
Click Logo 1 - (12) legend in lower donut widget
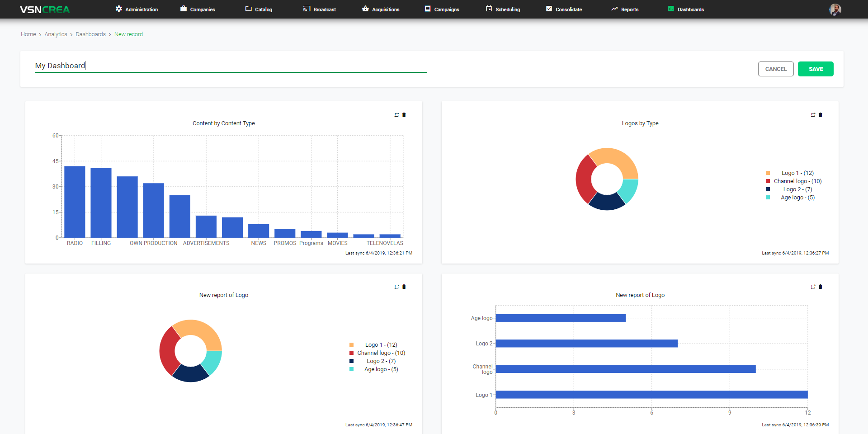pyautogui.click(x=381, y=345)
